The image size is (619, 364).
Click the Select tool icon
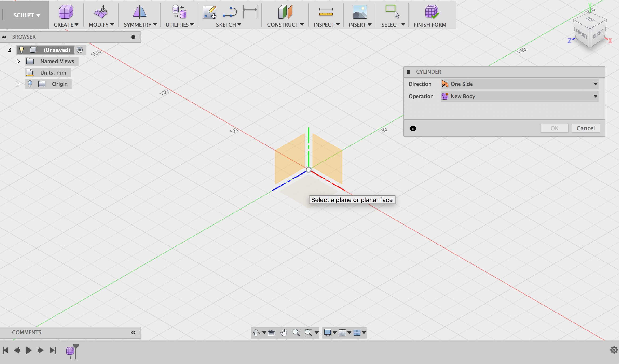(392, 12)
